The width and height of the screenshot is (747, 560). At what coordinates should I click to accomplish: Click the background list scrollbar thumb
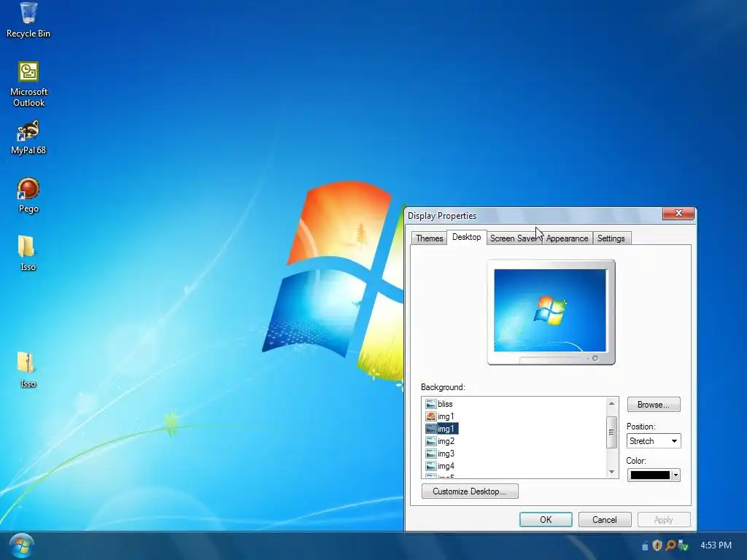tap(612, 432)
